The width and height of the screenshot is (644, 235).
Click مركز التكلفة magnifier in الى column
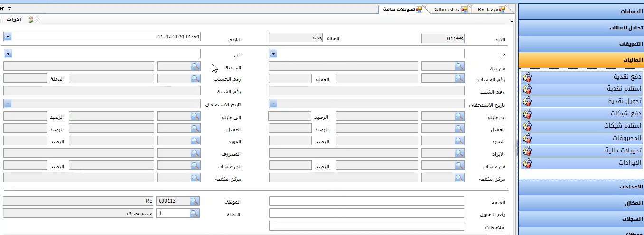(195, 178)
